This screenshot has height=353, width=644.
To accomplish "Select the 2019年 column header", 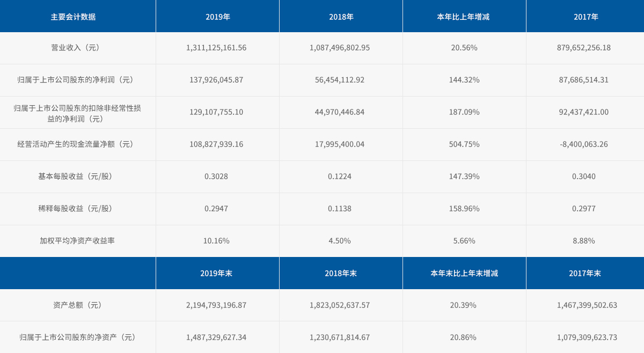I will click(x=217, y=17).
